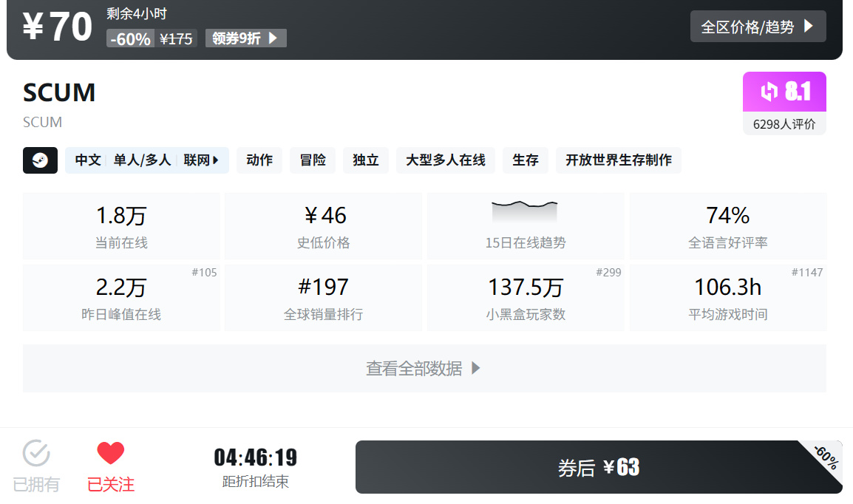Select the 冒险 genre tag

click(x=313, y=160)
